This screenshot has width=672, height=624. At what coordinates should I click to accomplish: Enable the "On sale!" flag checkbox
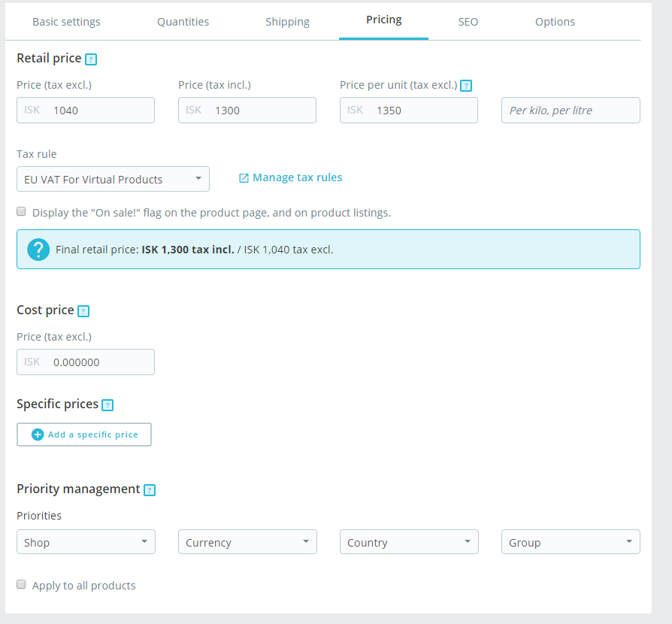(x=21, y=211)
